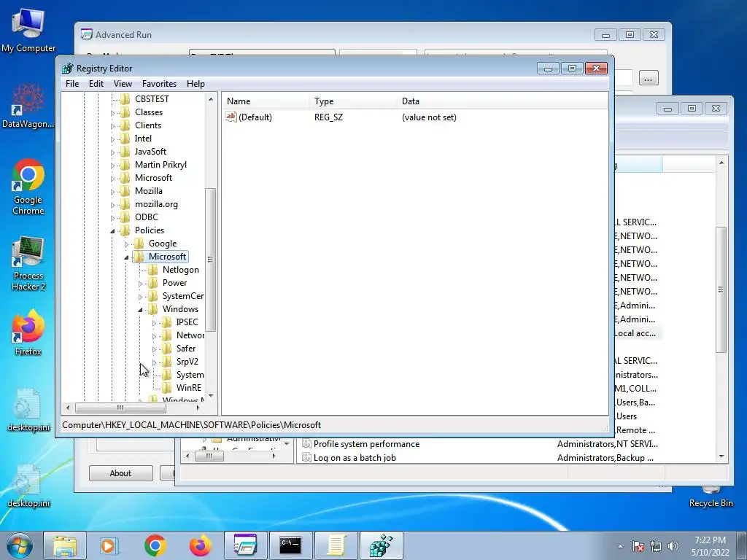Select the REG_SZ type cell
747x560 pixels.
(328, 117)
